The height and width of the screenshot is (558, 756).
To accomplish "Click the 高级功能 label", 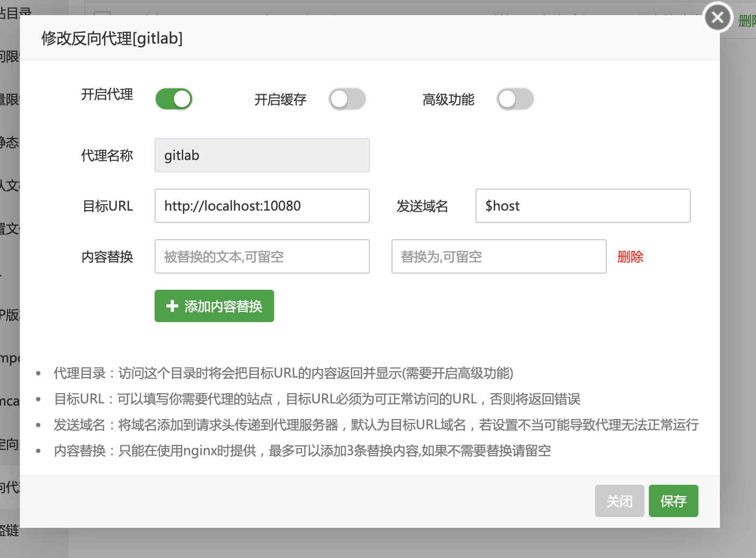I will tap(449, 100).
